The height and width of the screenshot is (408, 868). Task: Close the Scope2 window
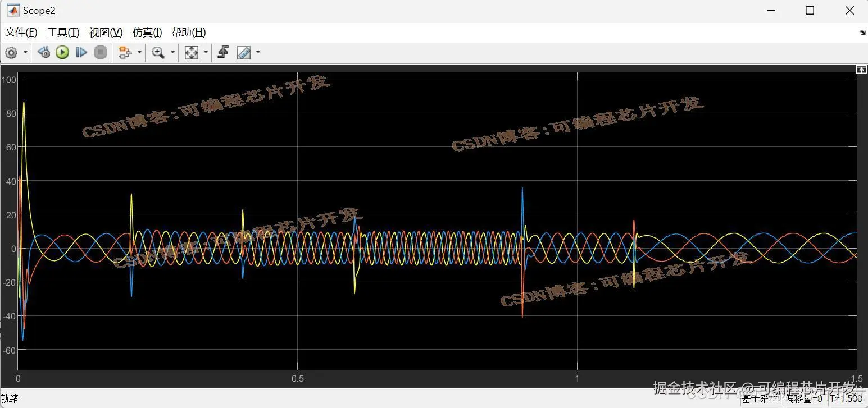tap(849, 11)
